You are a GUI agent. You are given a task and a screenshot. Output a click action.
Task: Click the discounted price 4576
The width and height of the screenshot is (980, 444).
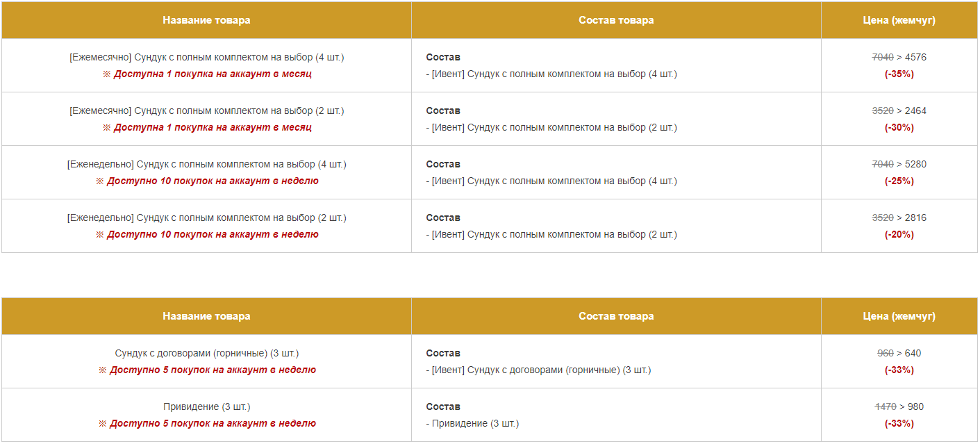pos(915,57)
